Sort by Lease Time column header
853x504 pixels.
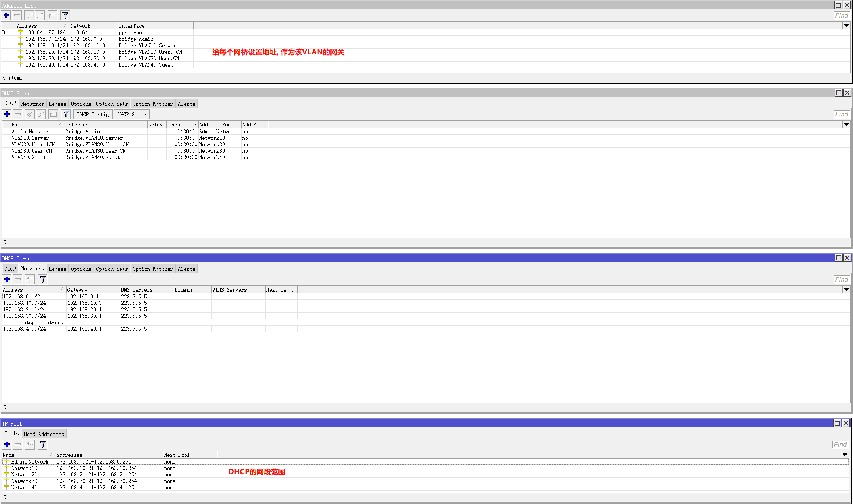coord(181,125)
